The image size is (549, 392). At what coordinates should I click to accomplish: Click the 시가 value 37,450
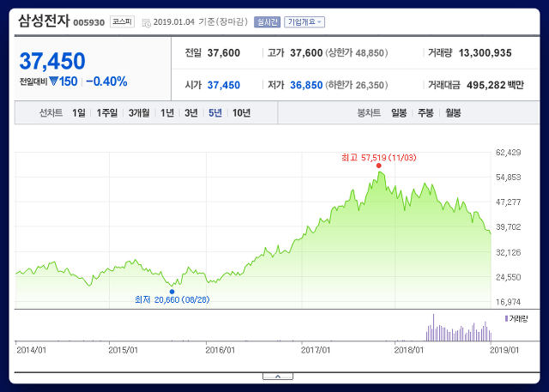[224, 85]
